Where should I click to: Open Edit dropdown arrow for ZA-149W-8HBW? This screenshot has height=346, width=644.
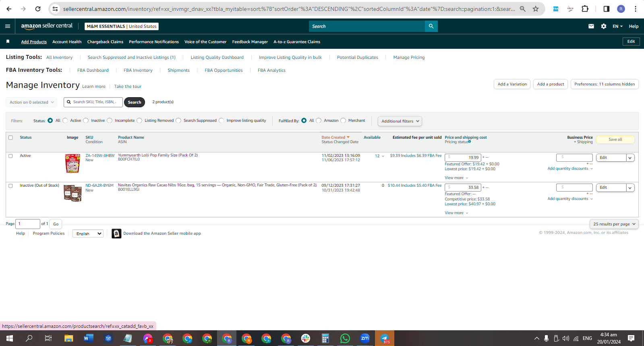630,158
